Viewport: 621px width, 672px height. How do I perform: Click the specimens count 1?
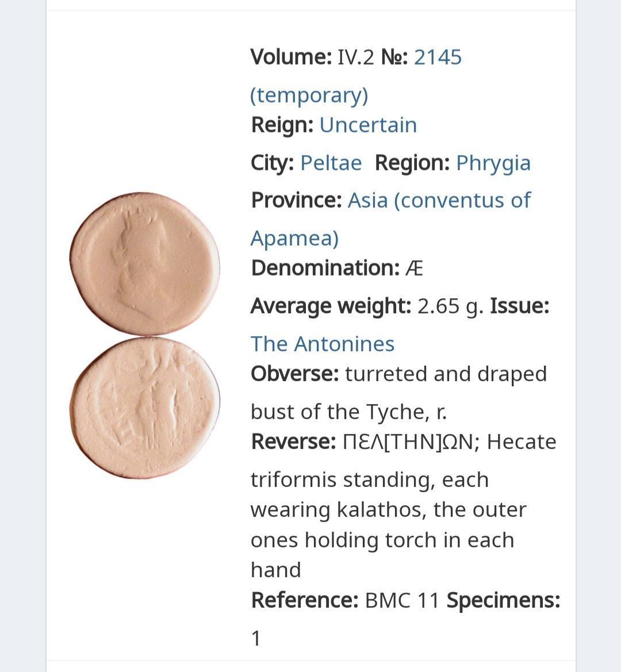[x=256, y=638]
